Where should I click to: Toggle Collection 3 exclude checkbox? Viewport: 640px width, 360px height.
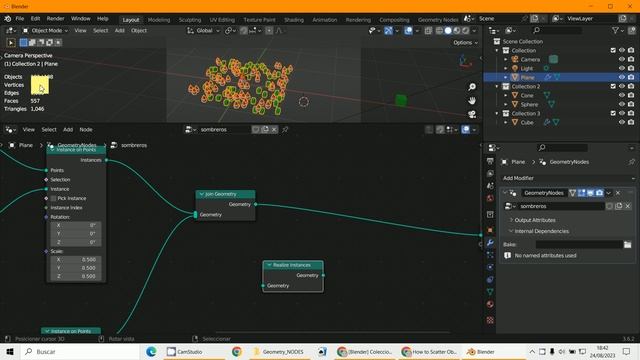(x=613, y=113)
